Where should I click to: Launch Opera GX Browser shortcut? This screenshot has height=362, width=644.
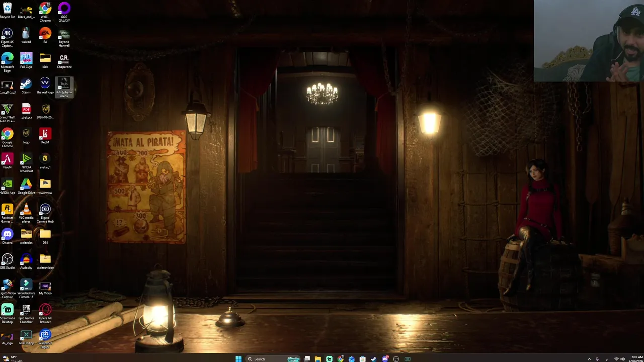[x=45, y=314]
